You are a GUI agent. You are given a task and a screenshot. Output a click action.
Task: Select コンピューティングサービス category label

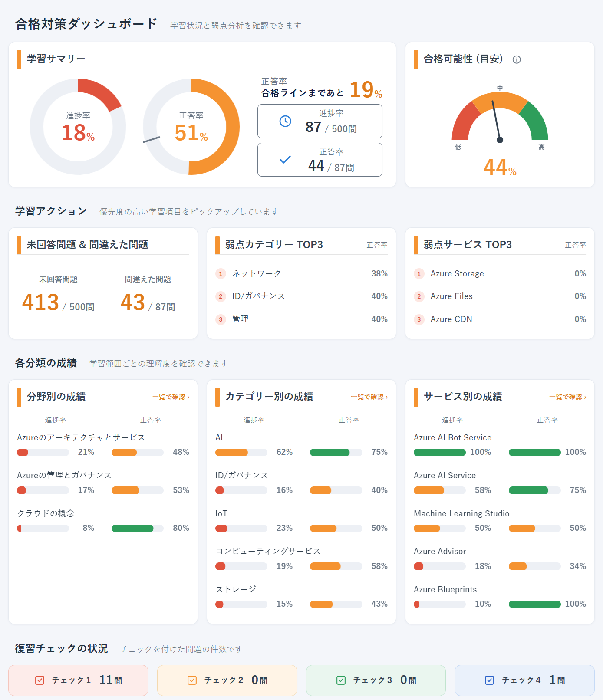tap(268, 551)
